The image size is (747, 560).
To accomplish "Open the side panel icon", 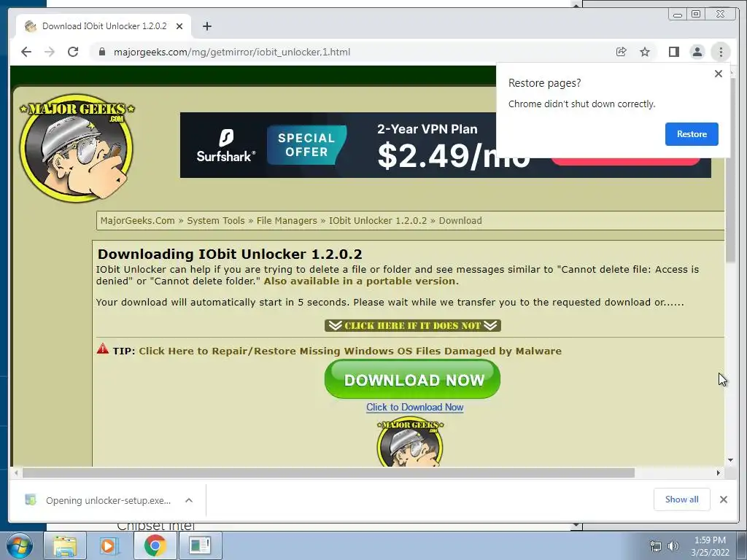I will pos(673,52).
